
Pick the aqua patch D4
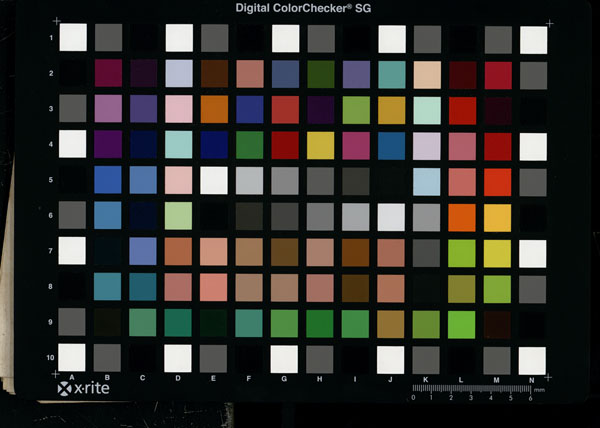[179, 145]
